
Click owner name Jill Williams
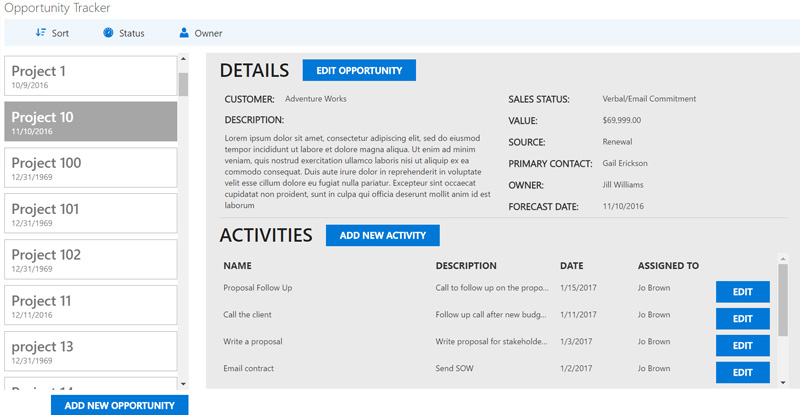[x=622, y=184]
